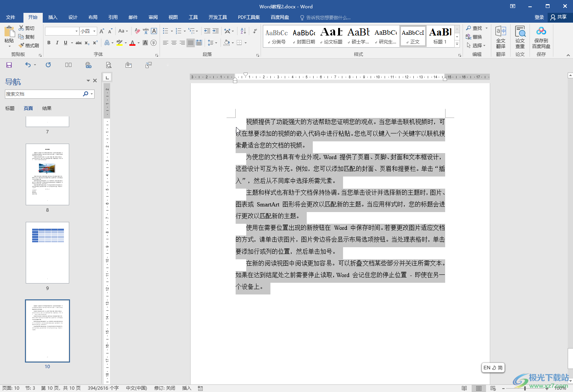
Task: Increase font size with the grow font icon
Action: 102,31
